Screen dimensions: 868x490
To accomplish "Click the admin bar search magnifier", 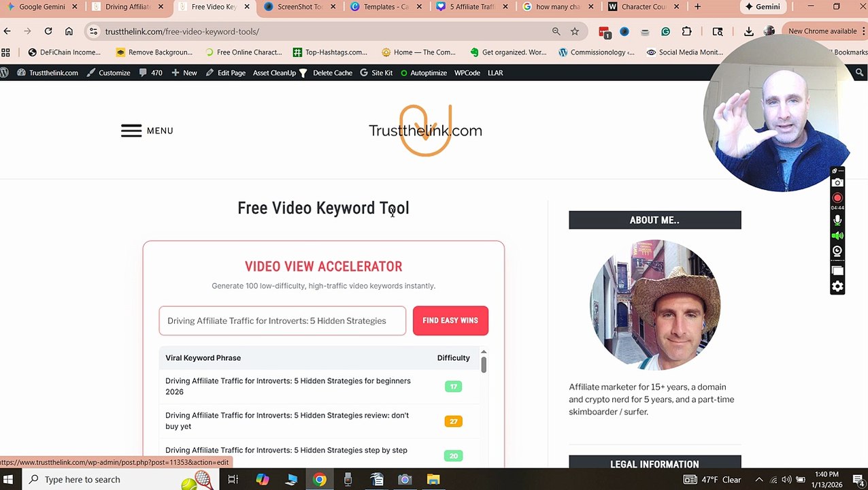I will (x=860, y=73).
